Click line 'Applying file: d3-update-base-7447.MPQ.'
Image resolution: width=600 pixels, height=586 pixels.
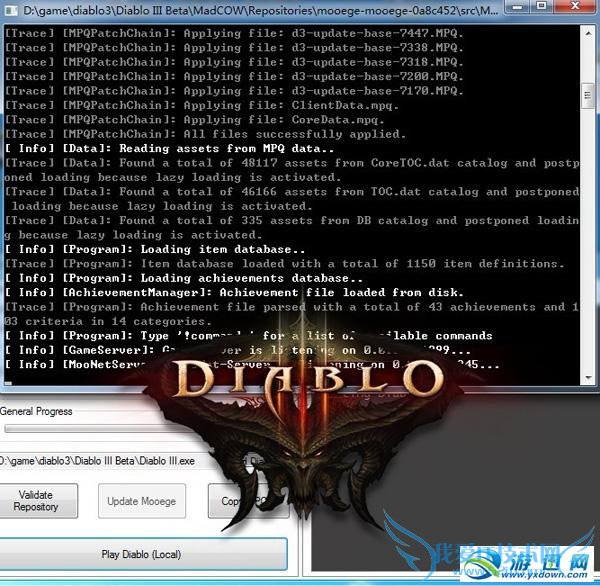pos(234,33)
